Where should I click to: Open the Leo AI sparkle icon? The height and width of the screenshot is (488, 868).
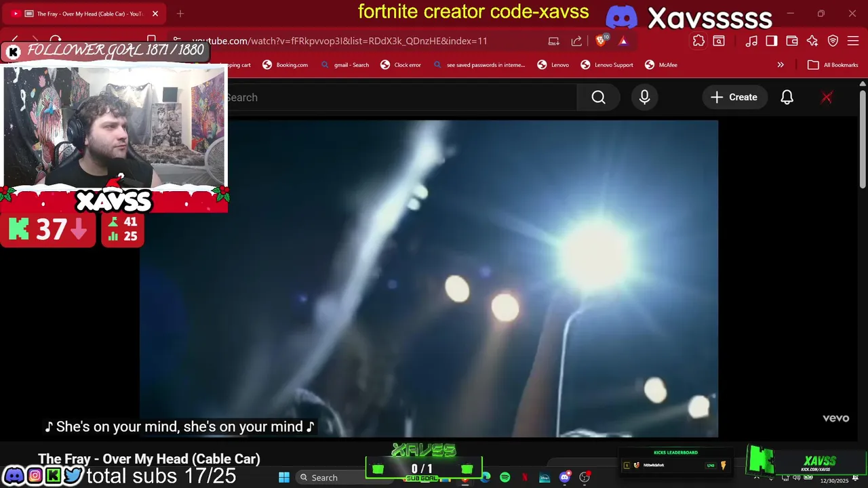coord(812,41)
